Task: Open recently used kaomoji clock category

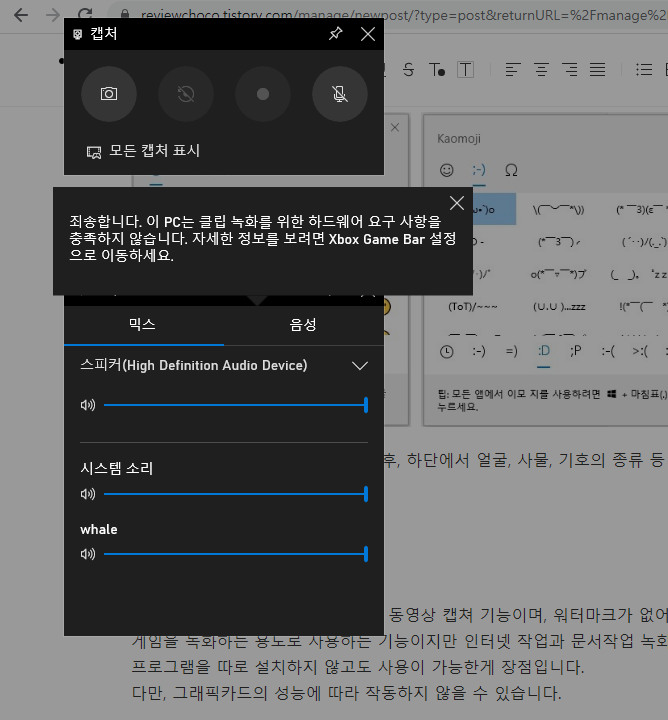Action: [447, 352]
